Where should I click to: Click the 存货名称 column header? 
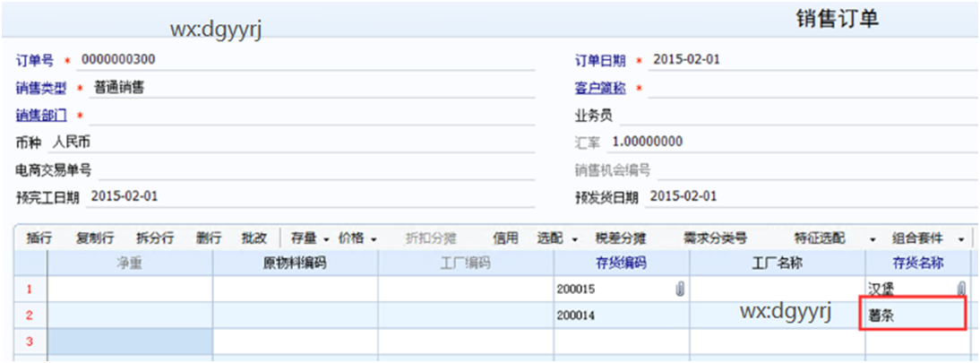(917, 264)
